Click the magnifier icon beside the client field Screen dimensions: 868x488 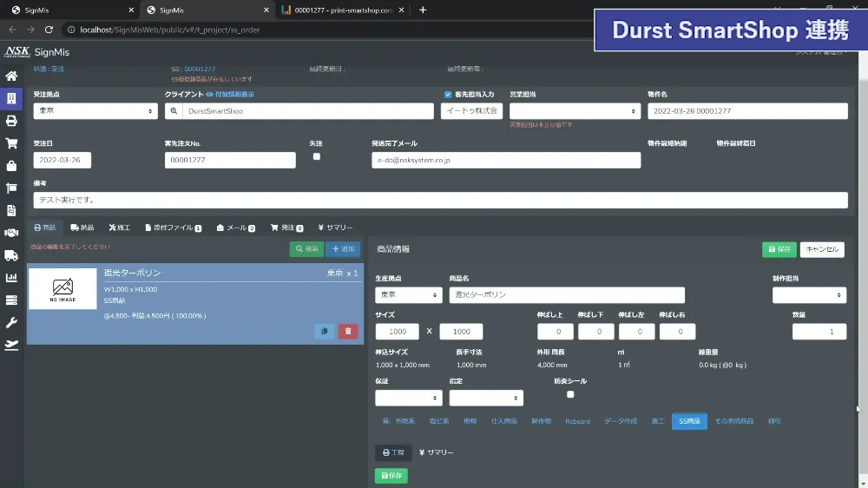click(174, 111)
